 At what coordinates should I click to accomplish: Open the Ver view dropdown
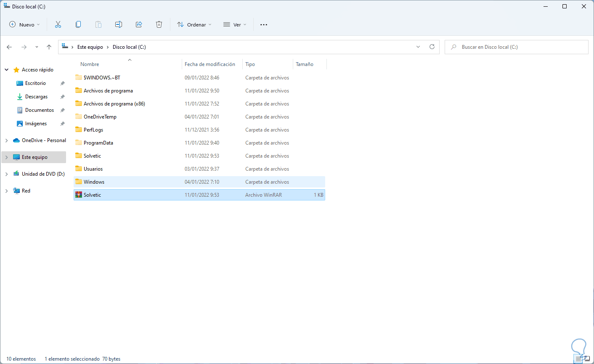coord(235,24)
